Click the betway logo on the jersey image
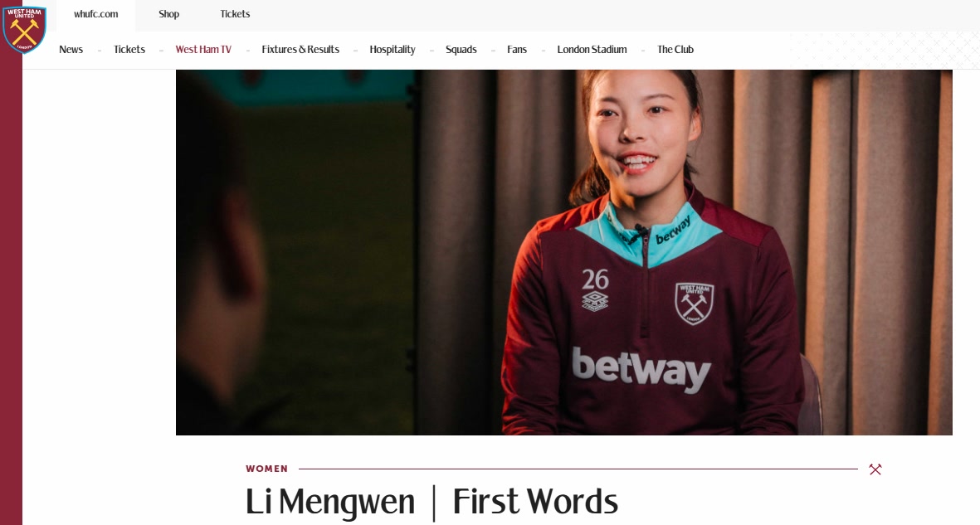 (641, 369)
